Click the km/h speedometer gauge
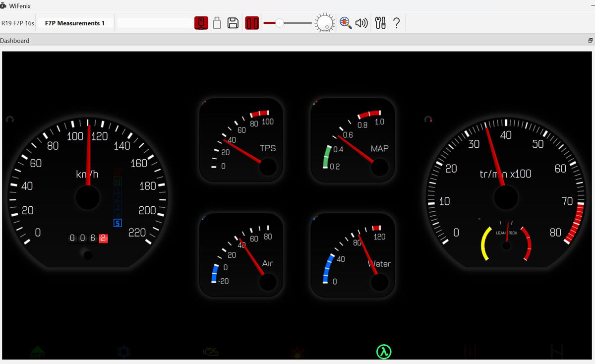 point(88,193)
